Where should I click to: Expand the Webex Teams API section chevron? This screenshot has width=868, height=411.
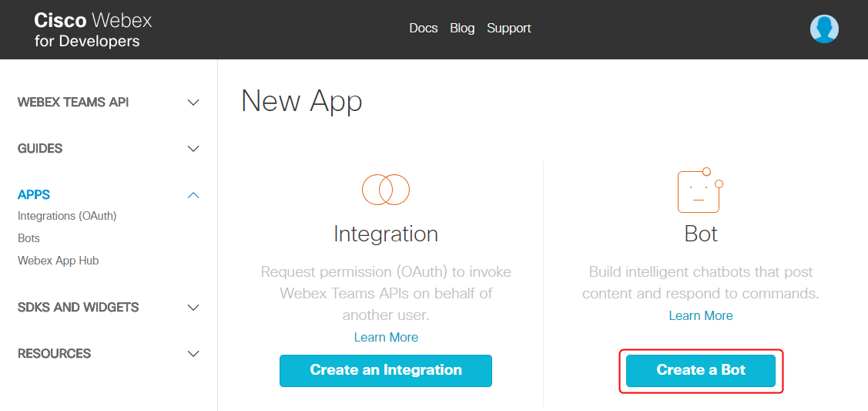pyautogui.click(x=193, y=103)
